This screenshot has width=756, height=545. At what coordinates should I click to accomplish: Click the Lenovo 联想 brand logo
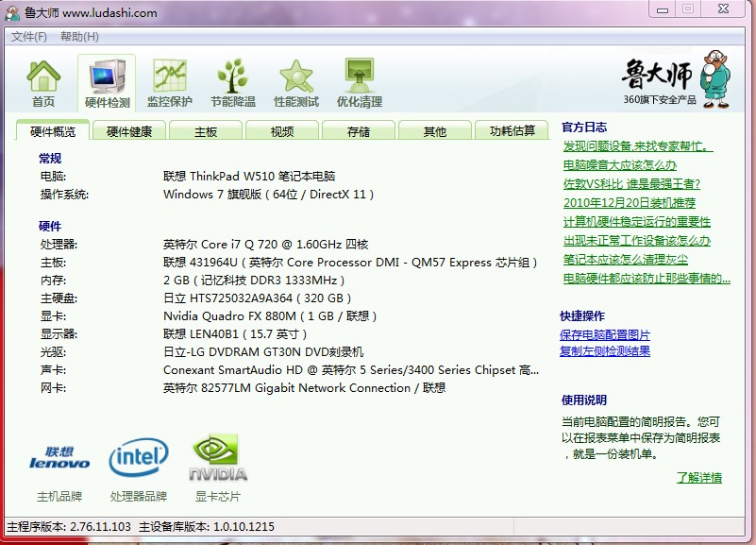[59, 458]
